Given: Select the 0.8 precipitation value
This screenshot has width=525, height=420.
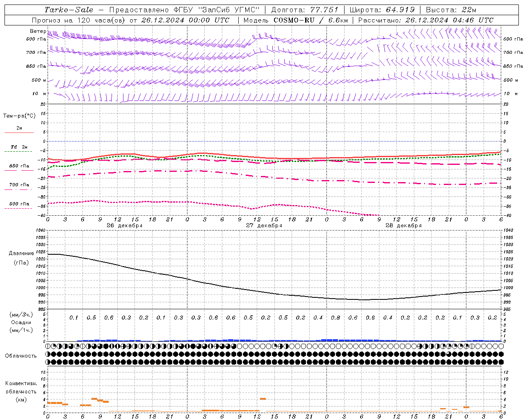Looking at the screenshot, I should tap(336, 317).
